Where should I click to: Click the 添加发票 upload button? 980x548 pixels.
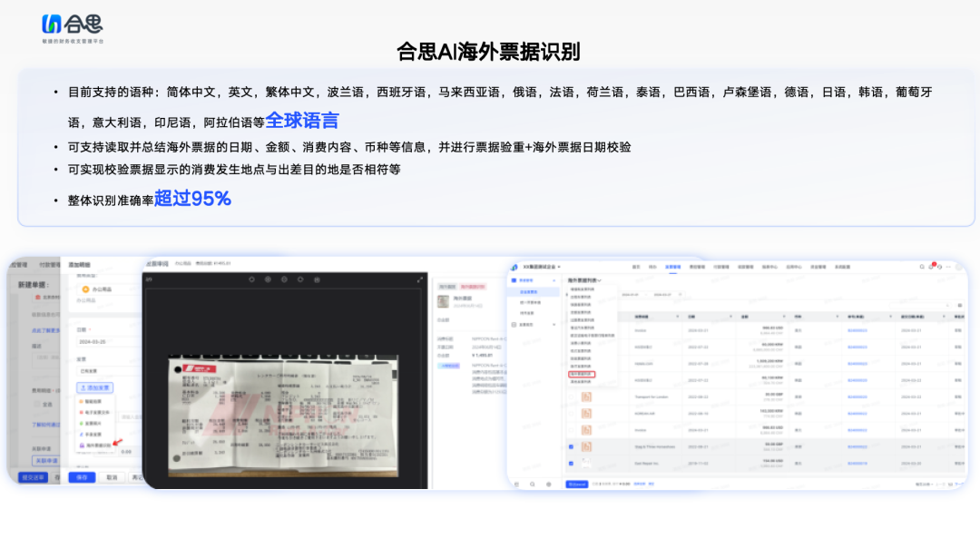pos(95,387)
